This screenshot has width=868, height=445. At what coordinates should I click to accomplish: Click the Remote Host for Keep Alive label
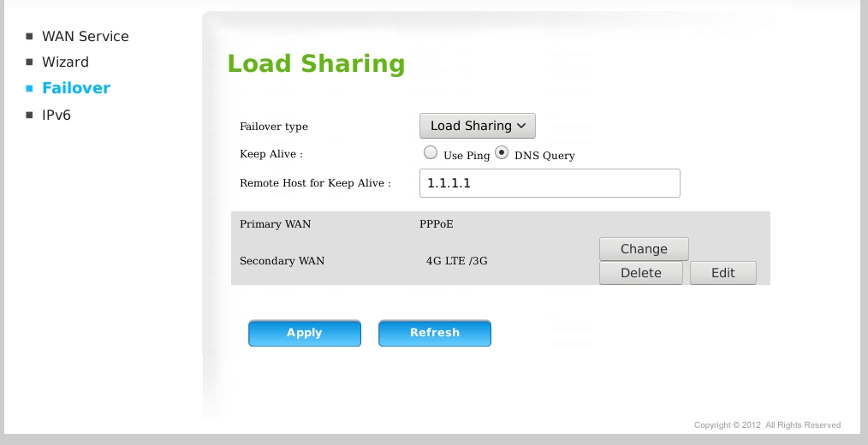pyautogui.click(x=316, y=183)
